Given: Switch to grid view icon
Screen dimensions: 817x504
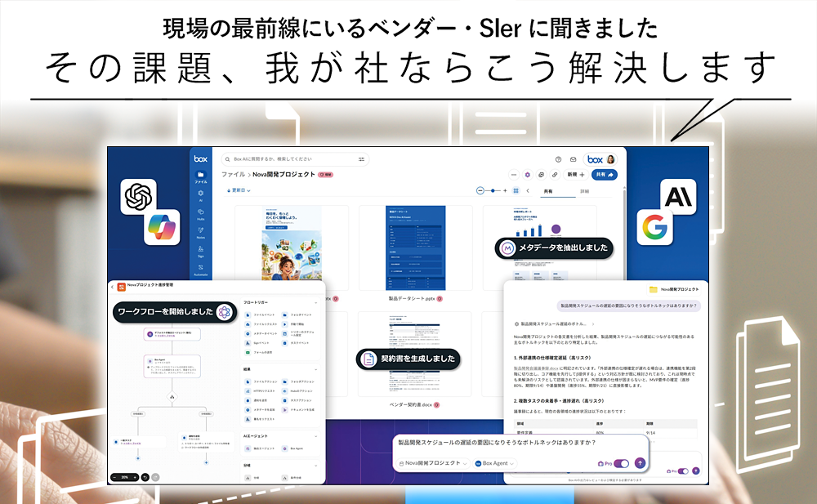Looking at the screenshot, I should (516, 191).
